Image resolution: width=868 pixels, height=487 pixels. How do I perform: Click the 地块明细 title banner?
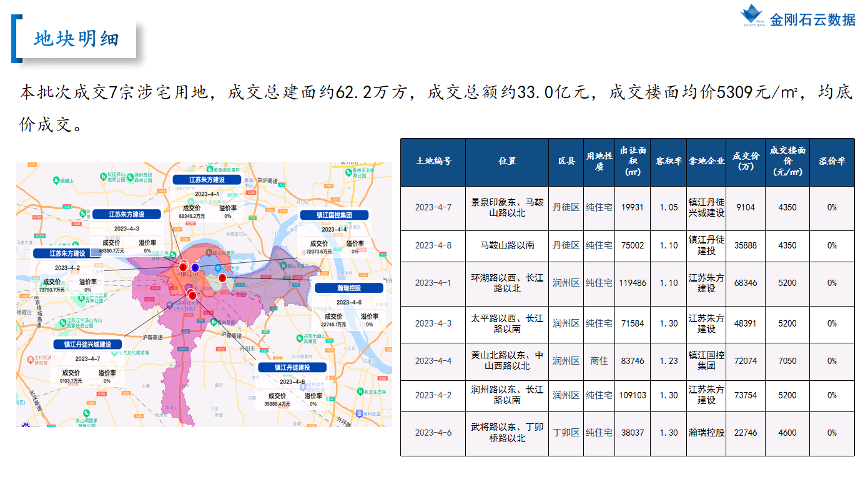77,39
